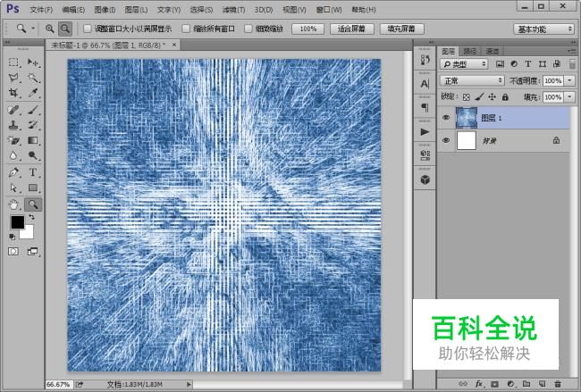This screenshot has width=581, height=392.
Task: Select the Zoom tool in toolbox
Action: coord(33,204)
